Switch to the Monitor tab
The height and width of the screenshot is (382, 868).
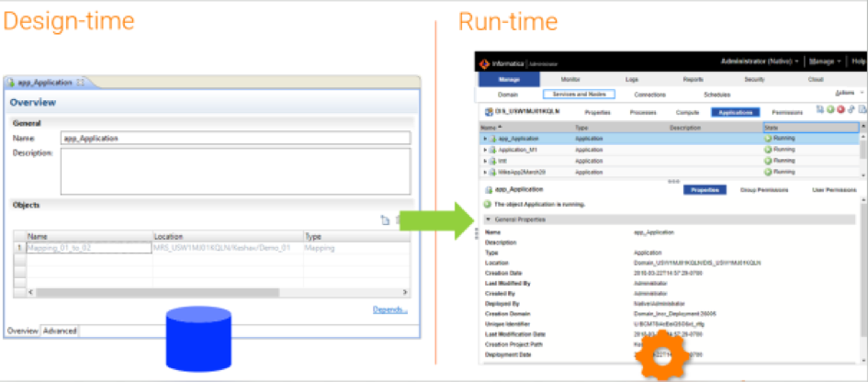click(x=569, y=80)
